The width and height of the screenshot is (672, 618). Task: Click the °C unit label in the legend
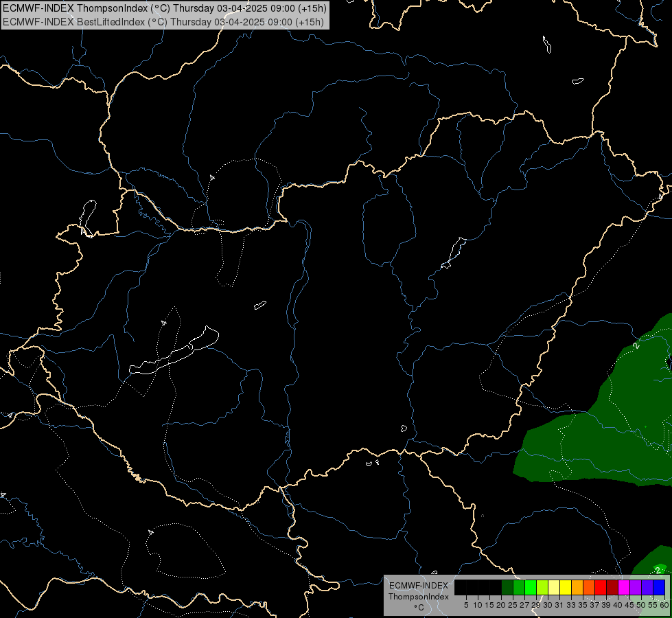coord(419,607)
